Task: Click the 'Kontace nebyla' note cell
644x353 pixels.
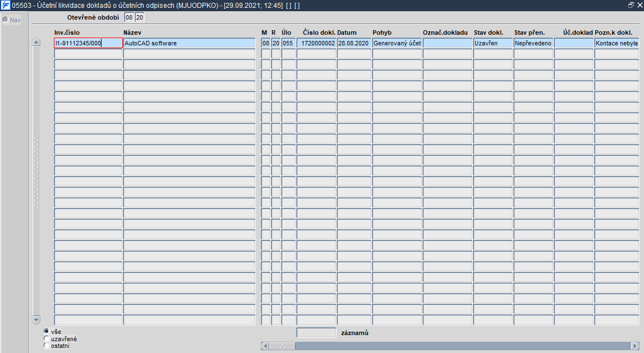Action: point(617,43)
